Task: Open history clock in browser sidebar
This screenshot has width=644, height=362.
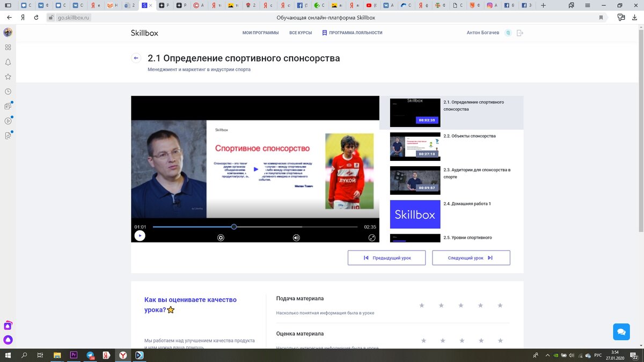Action: pos(8,92)
